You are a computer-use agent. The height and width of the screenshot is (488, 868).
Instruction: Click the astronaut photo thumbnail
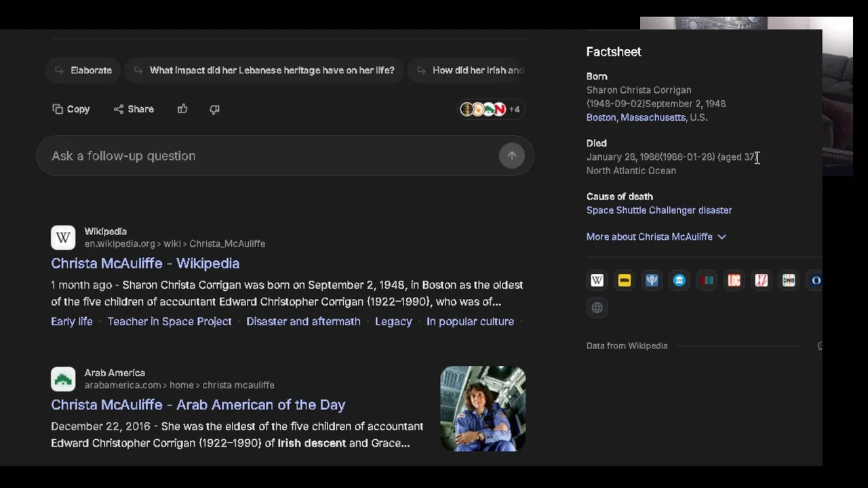tap(483, 409)
